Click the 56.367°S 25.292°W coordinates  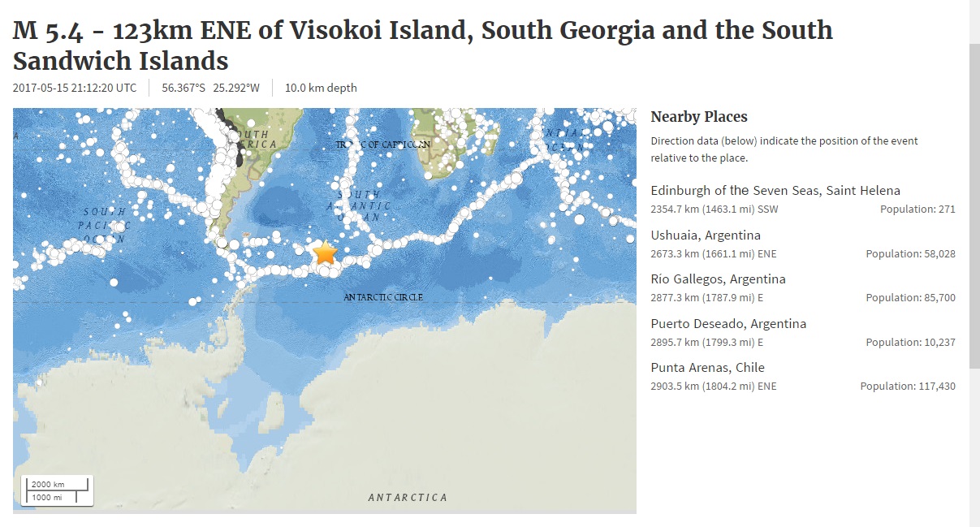(211, 88)
